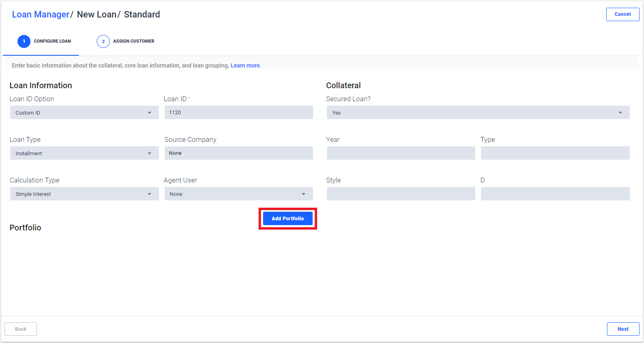Screen dimensions: 644x343
Task: Click the Source Company field
Action: 239,153
